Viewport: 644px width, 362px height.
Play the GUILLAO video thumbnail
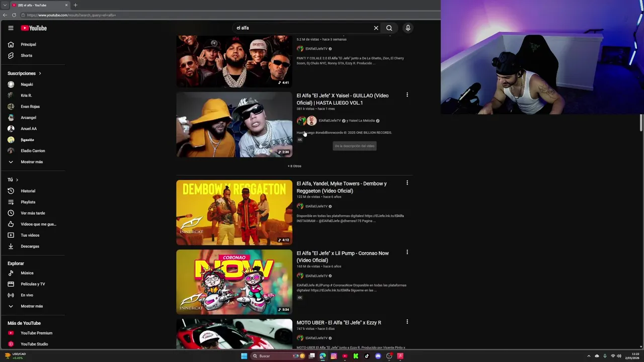234,125
